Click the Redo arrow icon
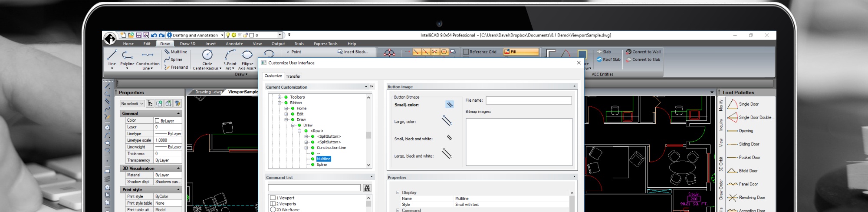The height and width of the screenshot is (212, 868). coord(161,35)
